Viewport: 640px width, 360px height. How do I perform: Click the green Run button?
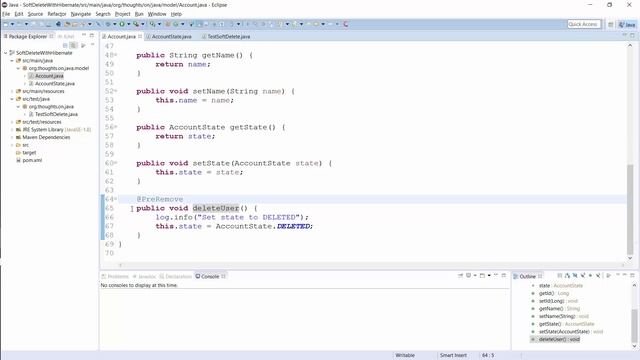[x=122, y=24]
